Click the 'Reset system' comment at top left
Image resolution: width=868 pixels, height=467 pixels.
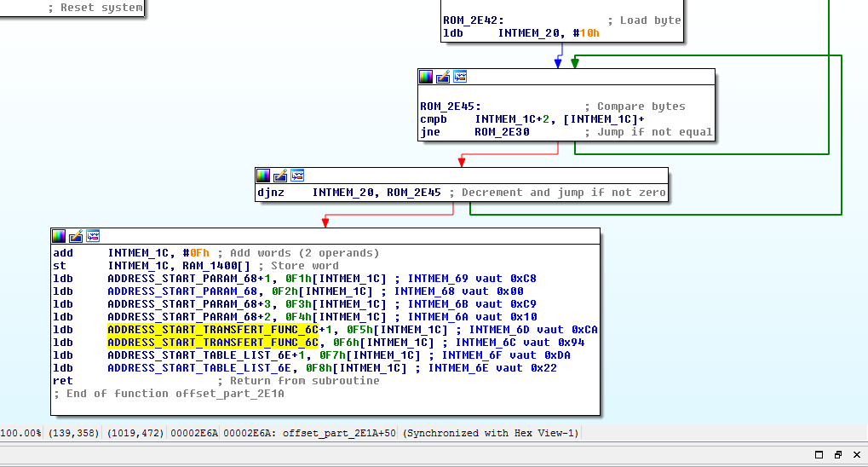tap(101, 8)
